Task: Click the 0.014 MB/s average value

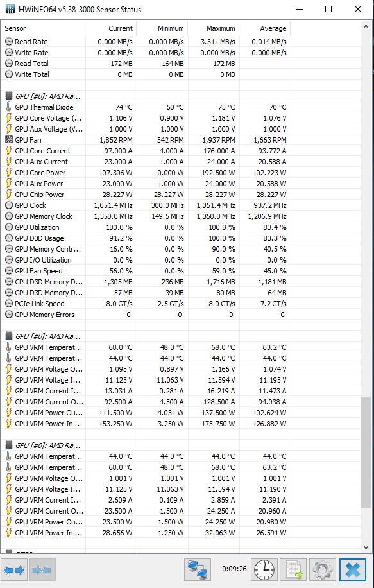Action: 269,42
